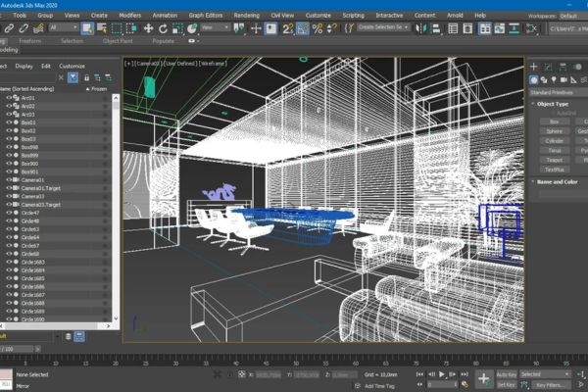This screenshot has width=588, height=392.
Task: Hide Circle47 using its eye icon
Action: [9, 213]
